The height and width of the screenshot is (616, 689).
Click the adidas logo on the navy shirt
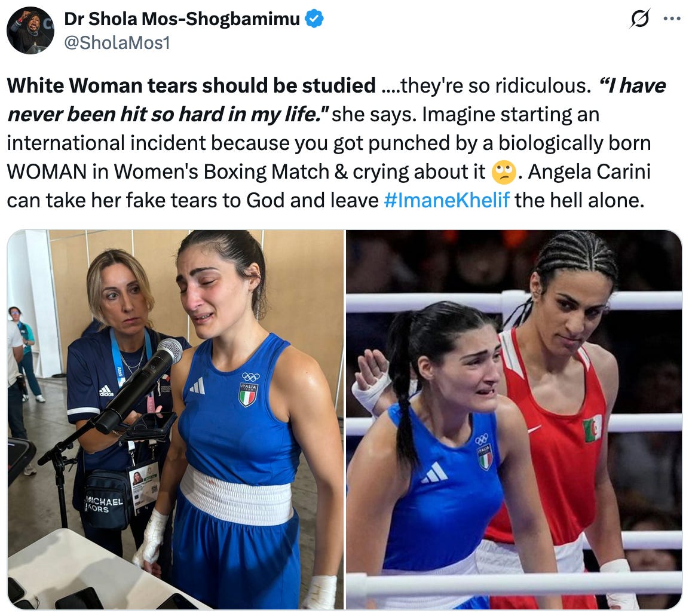point(106,391)
